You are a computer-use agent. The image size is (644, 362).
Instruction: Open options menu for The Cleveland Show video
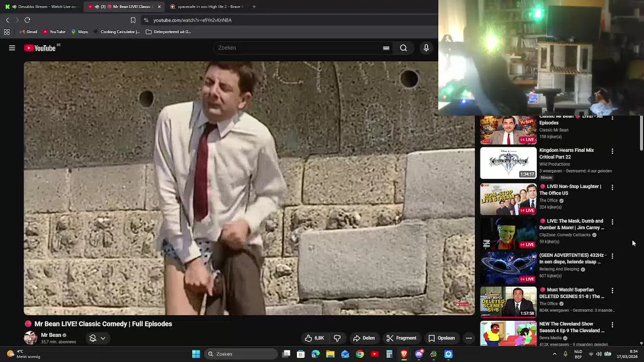point(612,325)
